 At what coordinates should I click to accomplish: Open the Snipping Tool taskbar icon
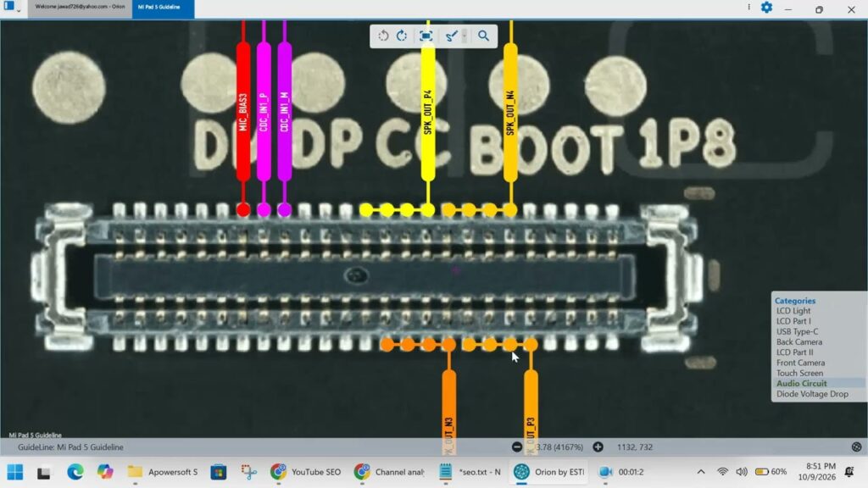pos(249,472)
